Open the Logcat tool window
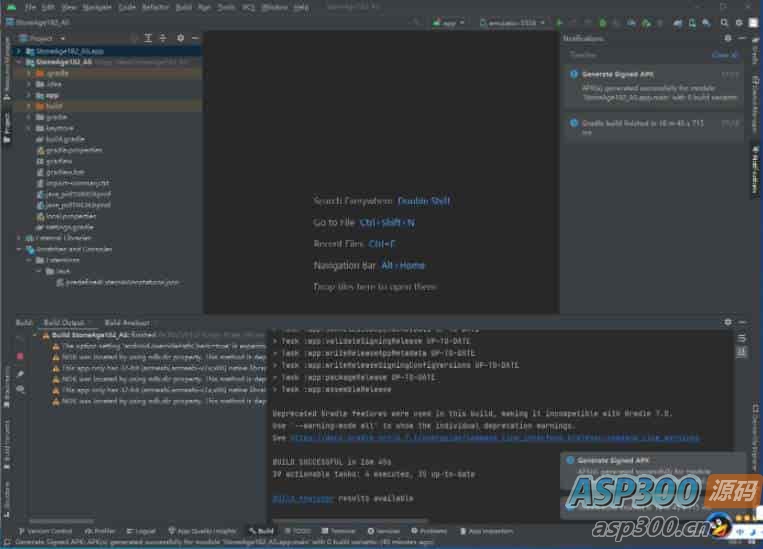Viewport: 763px width, 549px height. coord(141,531)
